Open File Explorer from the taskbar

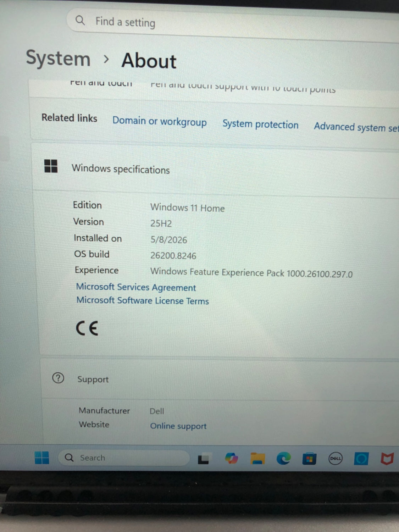(257, 458)
